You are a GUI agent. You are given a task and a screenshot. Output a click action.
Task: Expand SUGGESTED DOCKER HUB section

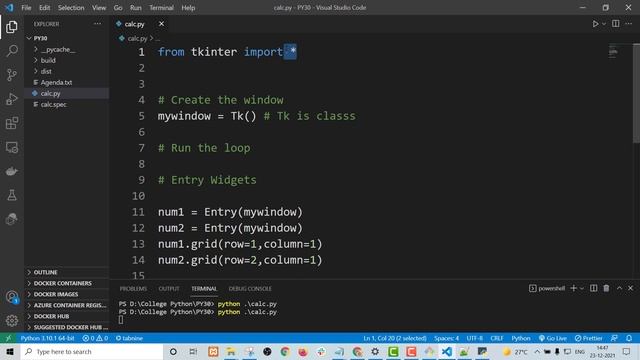[x=67, y=327]
